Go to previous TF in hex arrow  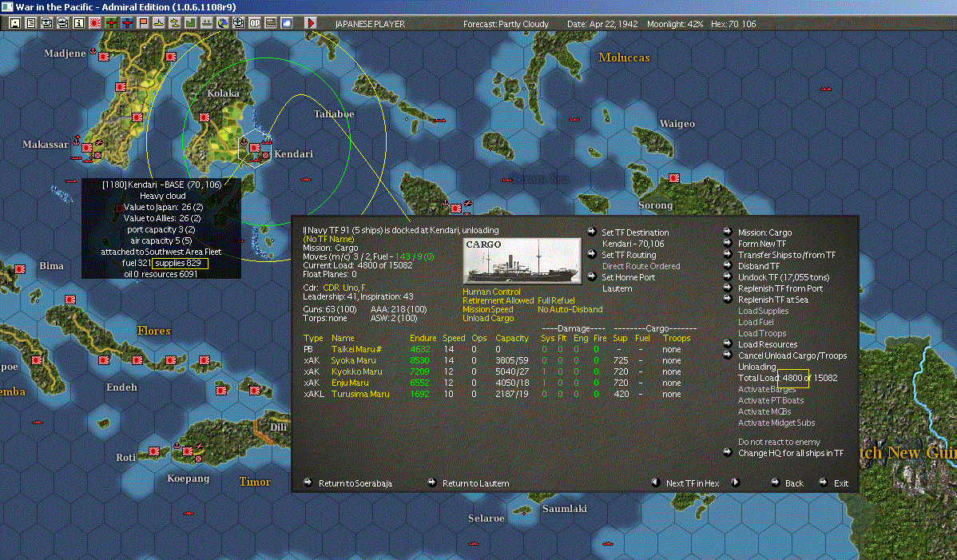(x=655, y=483)
